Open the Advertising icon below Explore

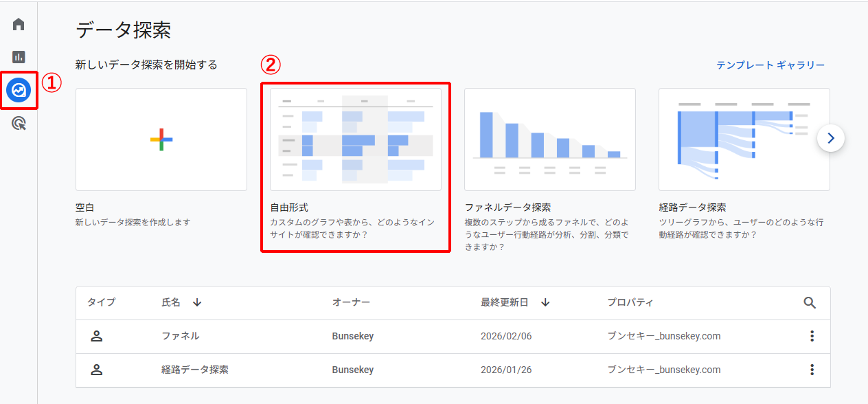tap(17, 122)
